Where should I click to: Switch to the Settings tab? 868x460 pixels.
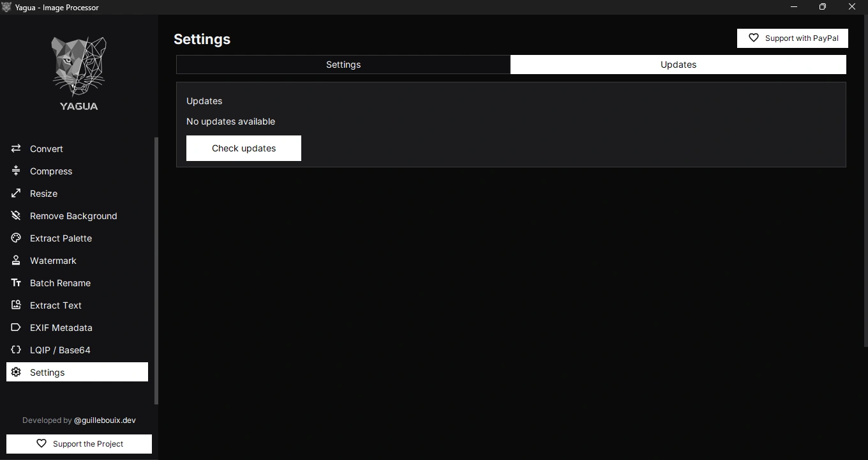tap(343, 65)
